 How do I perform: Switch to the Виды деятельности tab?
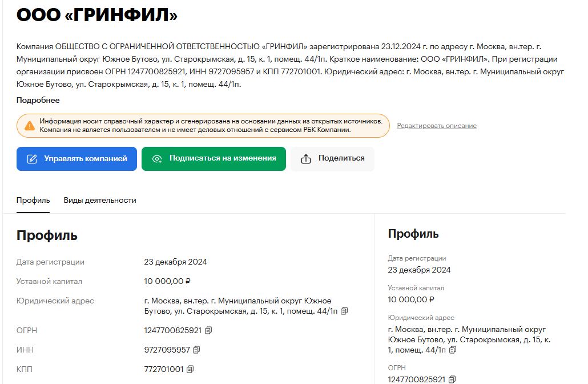pos(99,201)
